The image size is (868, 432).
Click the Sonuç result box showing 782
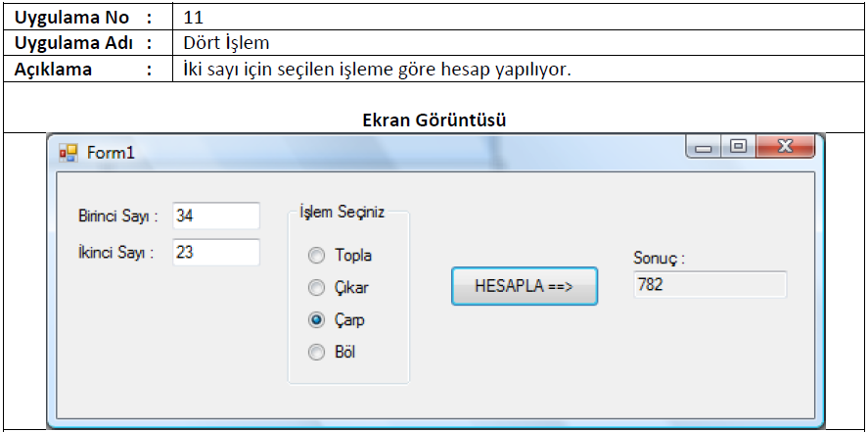[709, 285]
